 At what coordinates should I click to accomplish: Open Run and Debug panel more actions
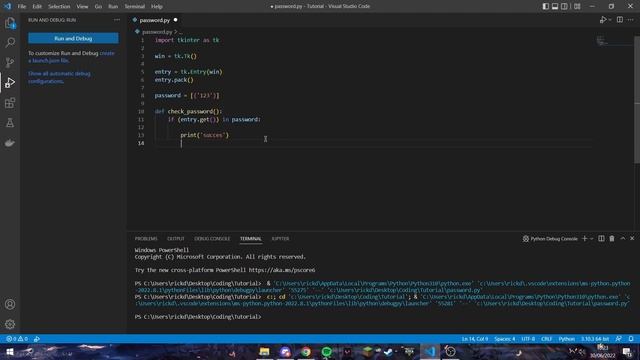[x=117, y=20]
